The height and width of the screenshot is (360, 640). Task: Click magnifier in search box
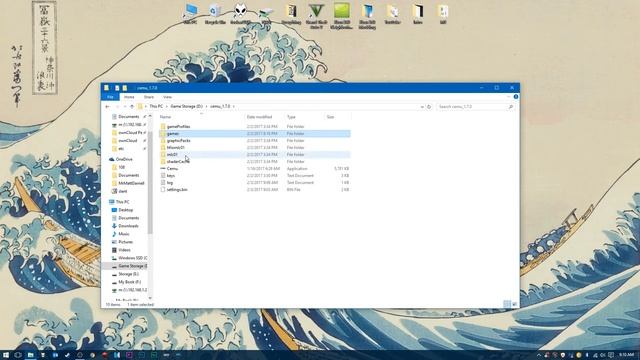click(x=511, y=107)
